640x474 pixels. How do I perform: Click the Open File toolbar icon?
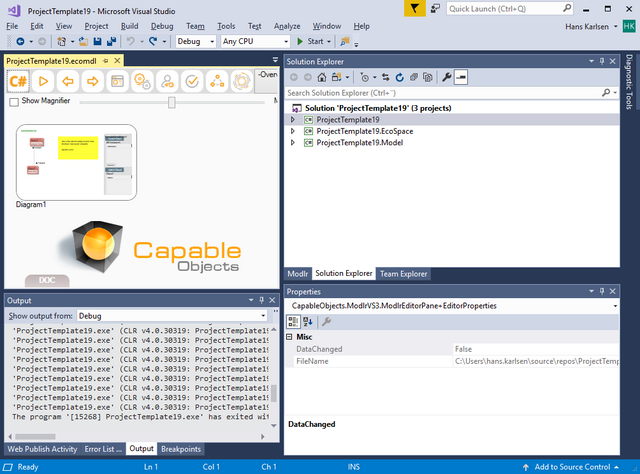tap(84, 41)
